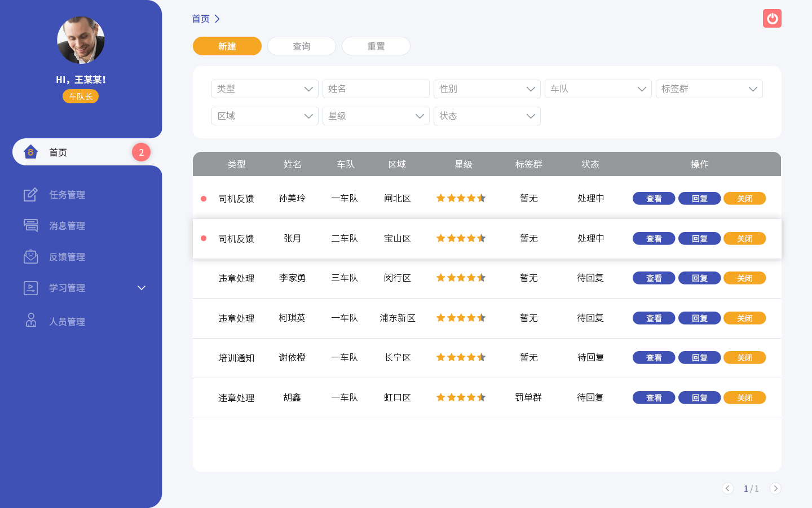This screenshot has width=812, height=508.
Task: Click red status dot on 张月 row
Action: 204,238
